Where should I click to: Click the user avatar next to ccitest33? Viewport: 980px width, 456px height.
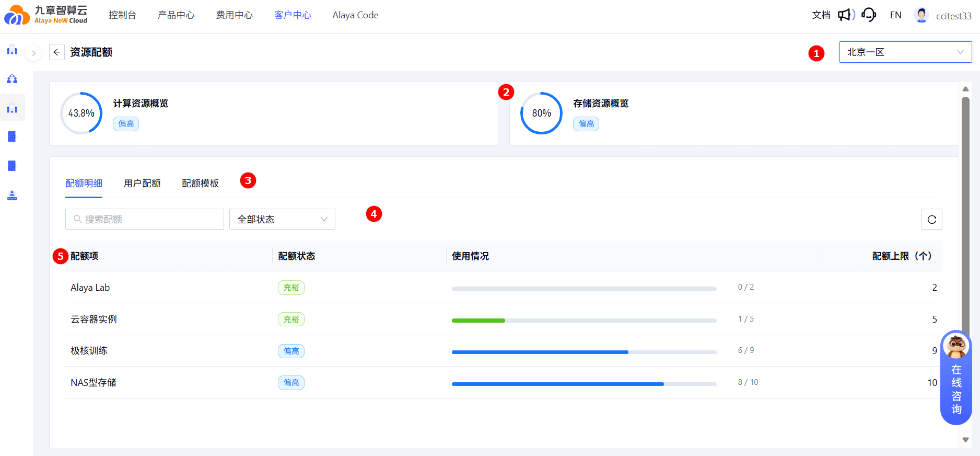pos(921,15)
